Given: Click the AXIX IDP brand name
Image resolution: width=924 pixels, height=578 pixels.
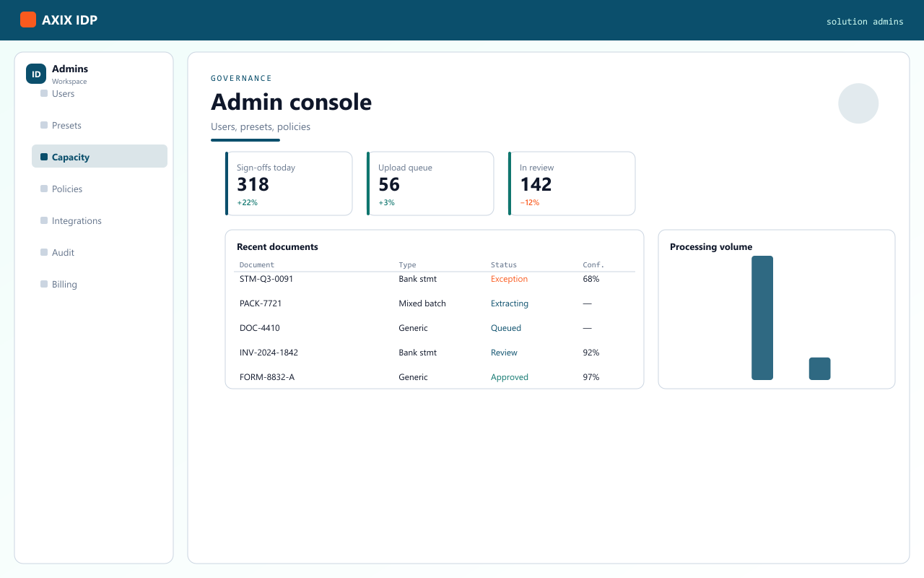Looking at the screenshot, I should 69,20.
